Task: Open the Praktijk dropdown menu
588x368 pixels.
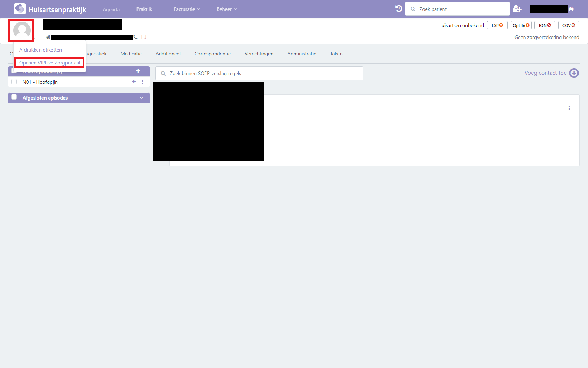Action: (x=147, y=9)
